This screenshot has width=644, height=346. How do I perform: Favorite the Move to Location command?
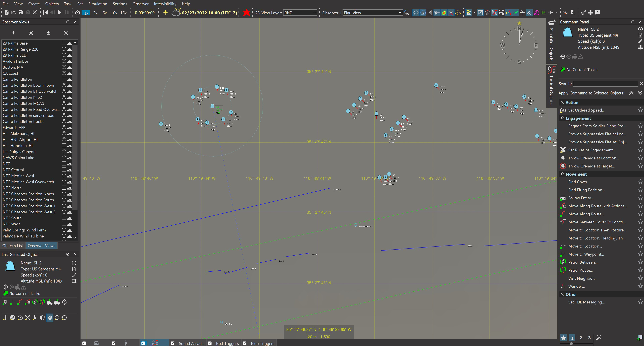(x=640, y=246)
